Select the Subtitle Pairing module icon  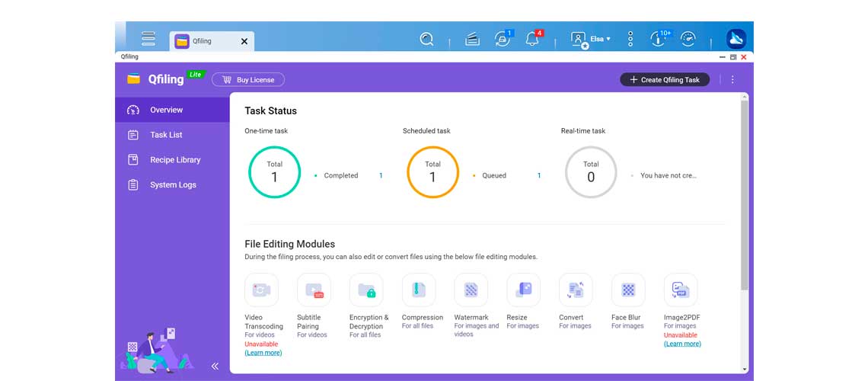point(314,290)
